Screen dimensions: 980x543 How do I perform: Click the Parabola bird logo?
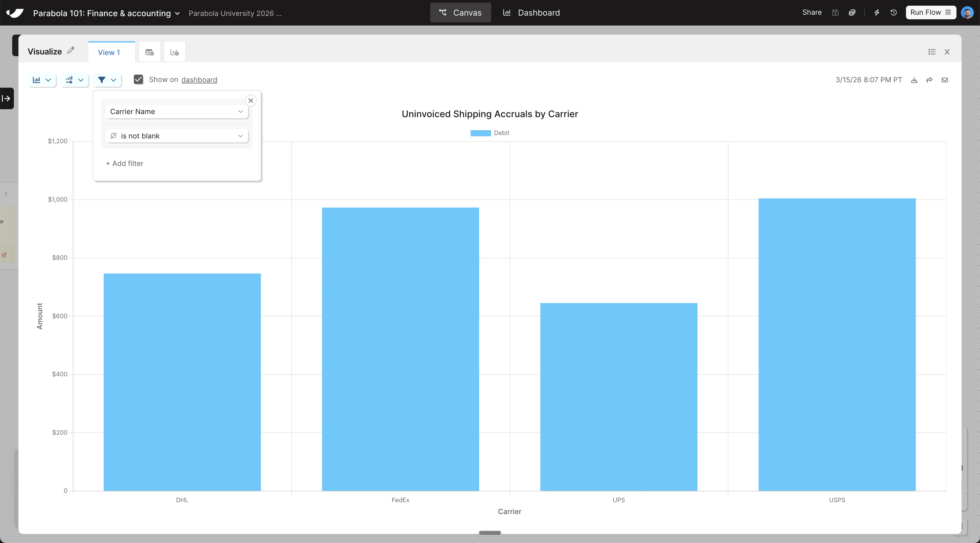point(15,13)
